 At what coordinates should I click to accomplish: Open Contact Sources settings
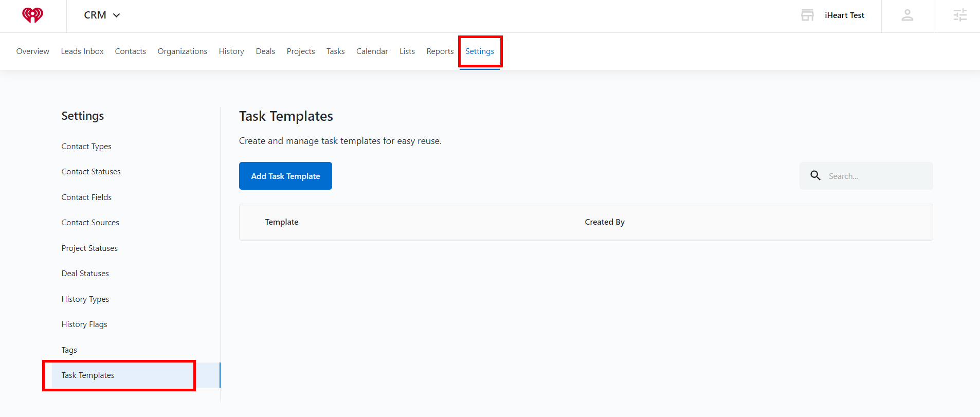click(90, 223)
